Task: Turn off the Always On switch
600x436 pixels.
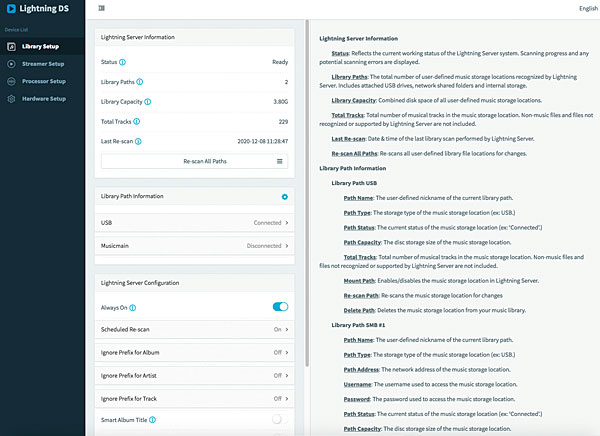Action: (280, 307)
